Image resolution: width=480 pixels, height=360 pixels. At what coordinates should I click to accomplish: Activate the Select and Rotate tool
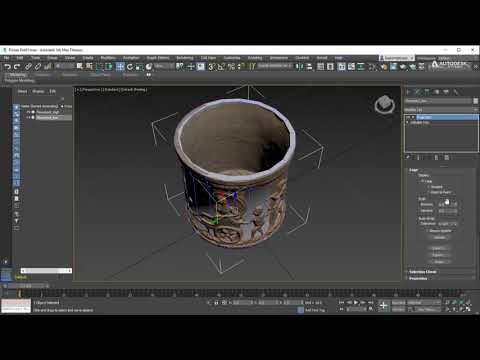pyautogui.click(x=130, y=67)
